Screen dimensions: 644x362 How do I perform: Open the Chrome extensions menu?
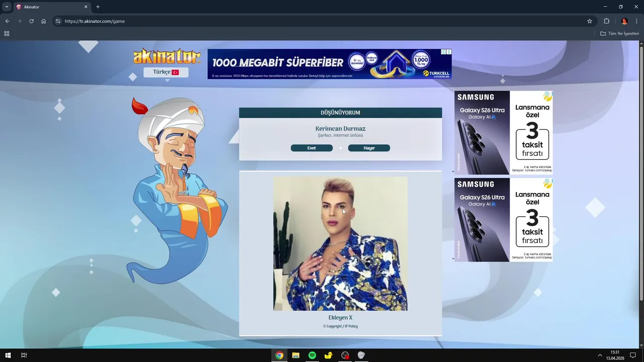coord(606,21)
